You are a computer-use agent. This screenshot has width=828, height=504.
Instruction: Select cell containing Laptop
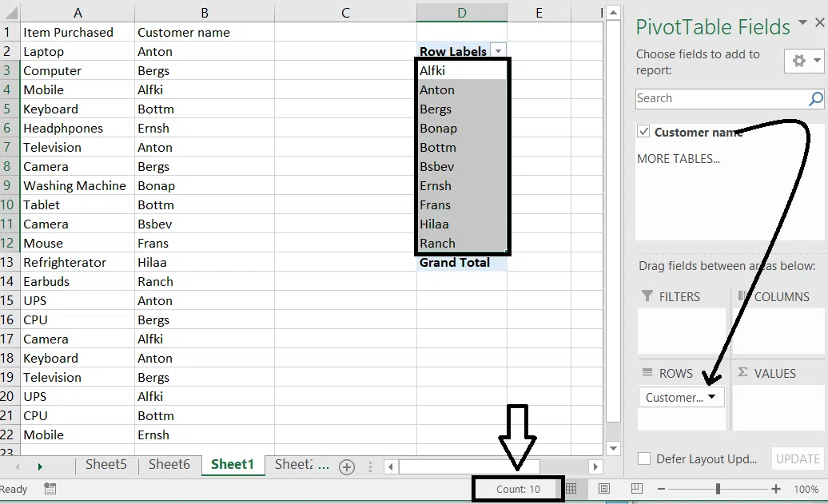pos(78,52)
